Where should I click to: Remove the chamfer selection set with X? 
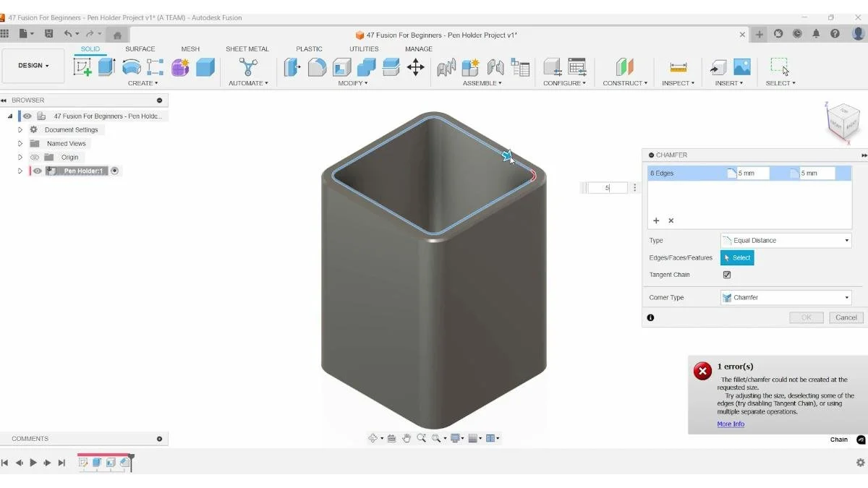tap(671, 221)
